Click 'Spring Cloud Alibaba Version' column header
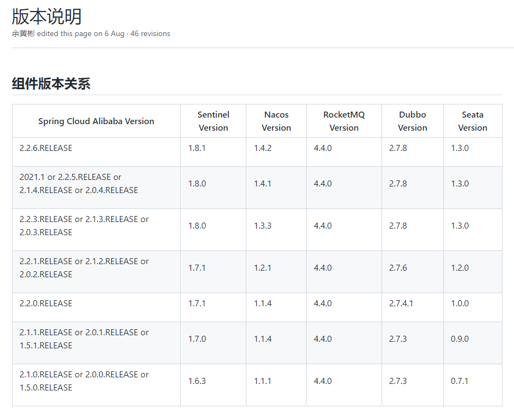Viewport: 514px width, 420px height. click(96, 121)
